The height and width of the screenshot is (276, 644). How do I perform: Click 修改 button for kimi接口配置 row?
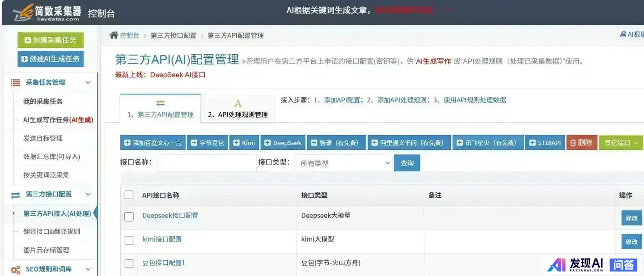pos(631,242)
